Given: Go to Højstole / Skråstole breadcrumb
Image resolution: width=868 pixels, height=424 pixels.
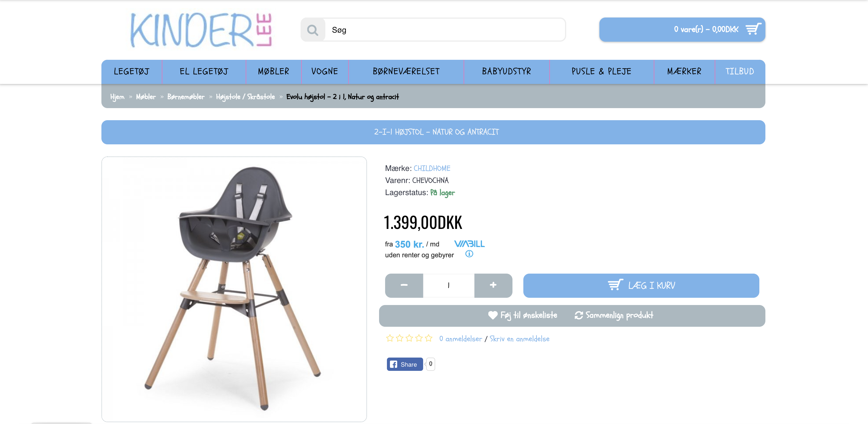Looking at the screenshot, I should click(245, 97).
